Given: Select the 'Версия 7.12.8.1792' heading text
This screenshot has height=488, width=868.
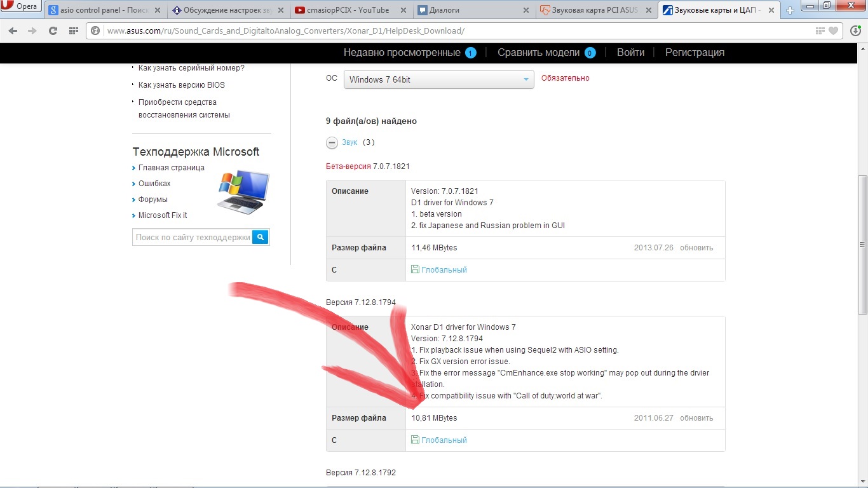Looking at the screenshot, I should point(361,473).
